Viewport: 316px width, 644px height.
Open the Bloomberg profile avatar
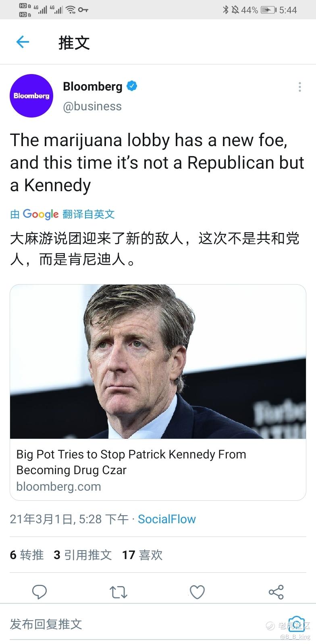(x=31, y=96)
